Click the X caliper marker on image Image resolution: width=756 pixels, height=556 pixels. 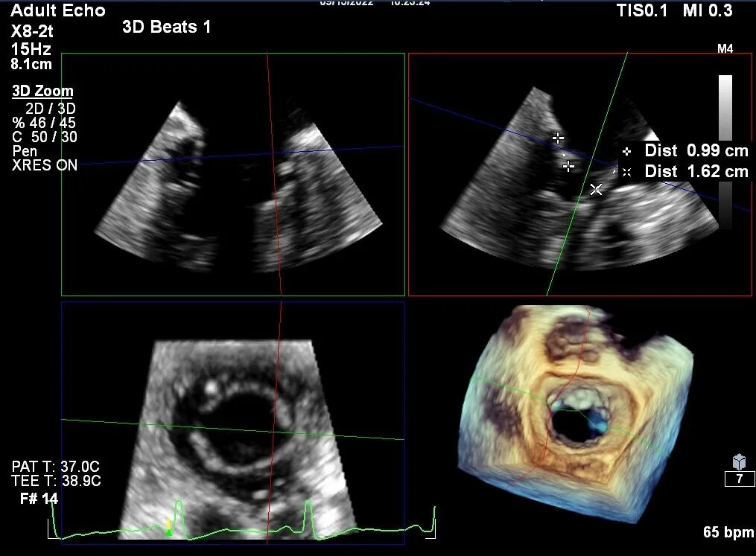click(596, 189)
